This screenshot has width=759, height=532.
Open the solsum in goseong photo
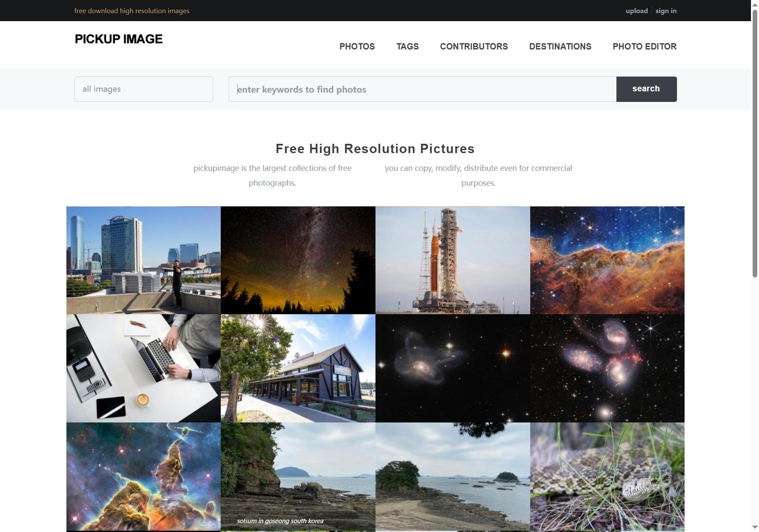298,477
